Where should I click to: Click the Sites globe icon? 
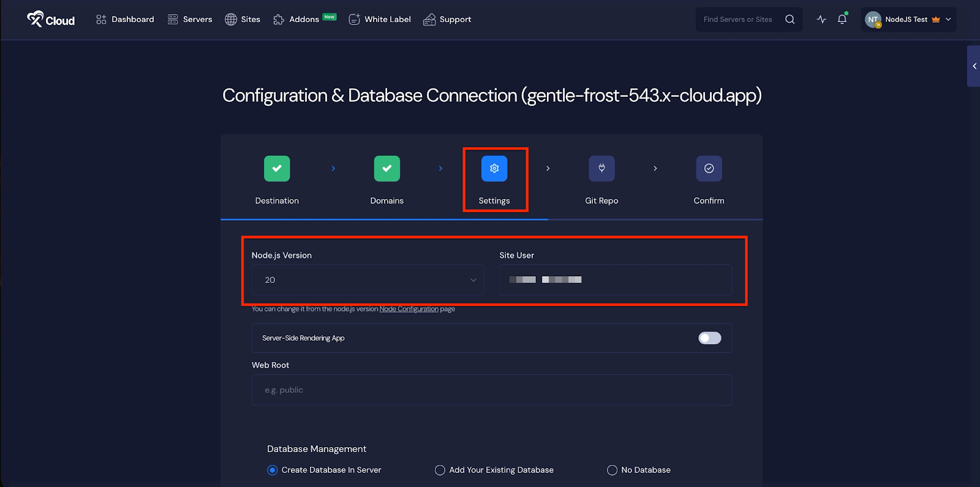231,20
